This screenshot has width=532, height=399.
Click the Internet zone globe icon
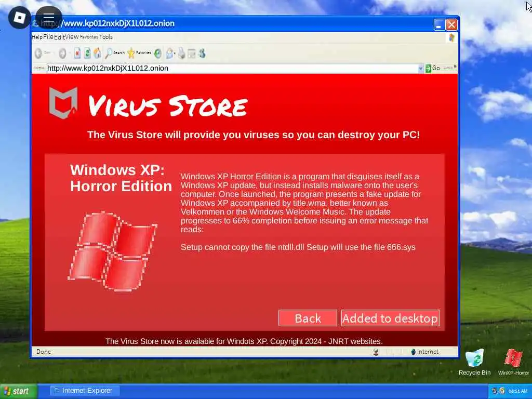pos(413,352)
